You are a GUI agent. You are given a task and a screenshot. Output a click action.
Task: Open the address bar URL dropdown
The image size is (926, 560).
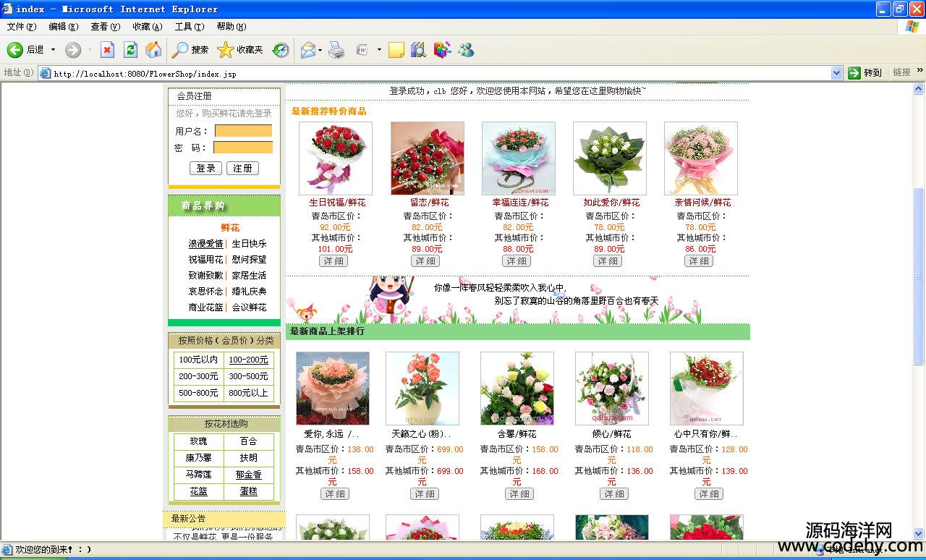click(x=837, y=73)
